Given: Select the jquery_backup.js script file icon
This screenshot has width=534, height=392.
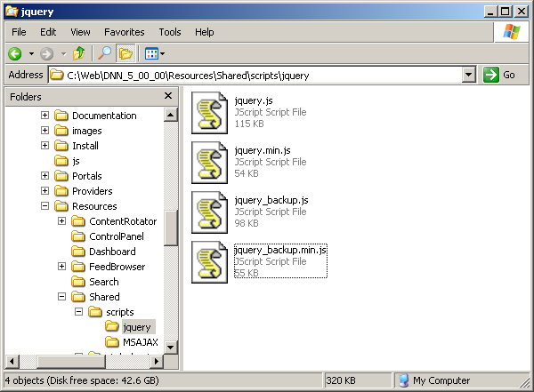Looking at the screenshot, I should click(209, 212).
